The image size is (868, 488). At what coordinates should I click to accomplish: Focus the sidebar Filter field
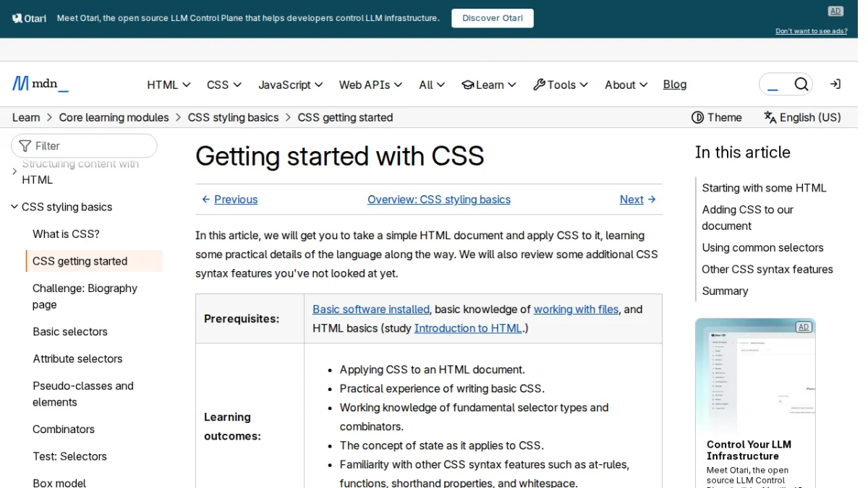pyautogui.click(x=84, y=145)
